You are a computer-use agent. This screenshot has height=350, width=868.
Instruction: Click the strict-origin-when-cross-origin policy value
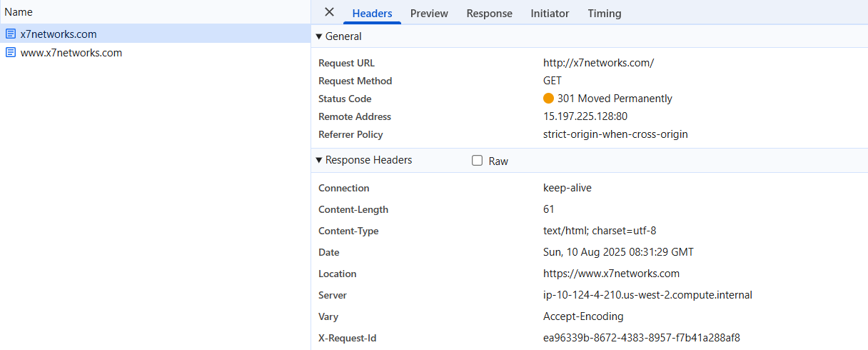(x=615, y=134)
